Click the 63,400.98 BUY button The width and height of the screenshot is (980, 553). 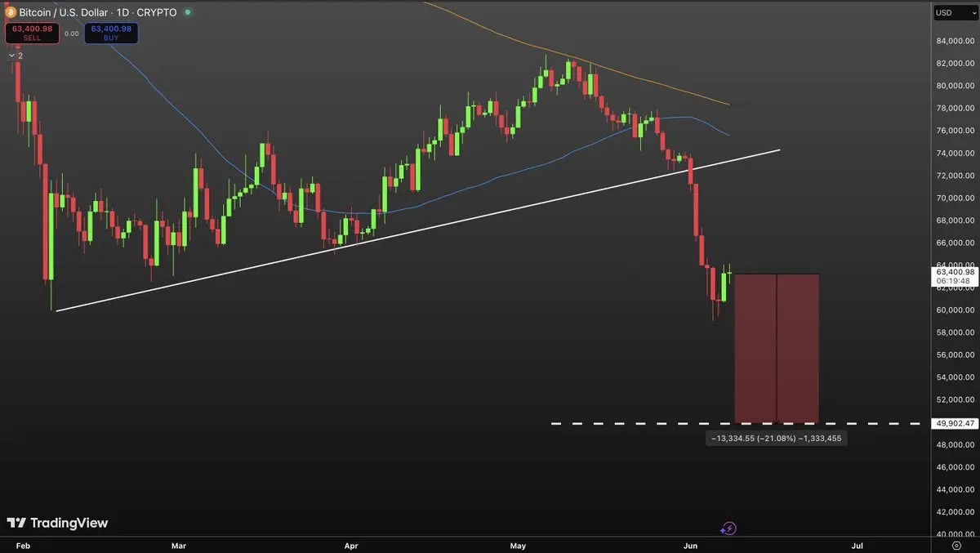pos(111,33)
